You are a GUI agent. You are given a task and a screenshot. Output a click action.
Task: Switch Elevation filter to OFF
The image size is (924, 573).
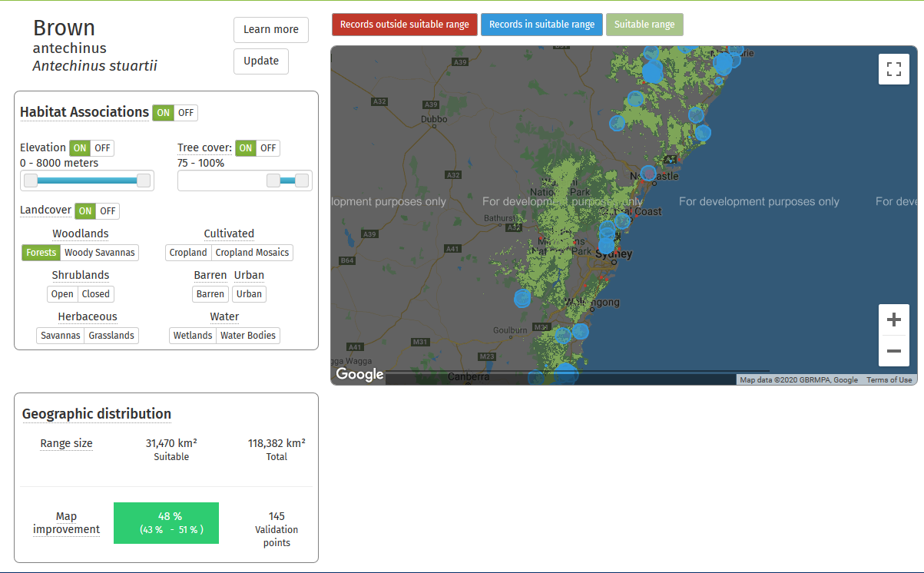[x=102, y=148]
